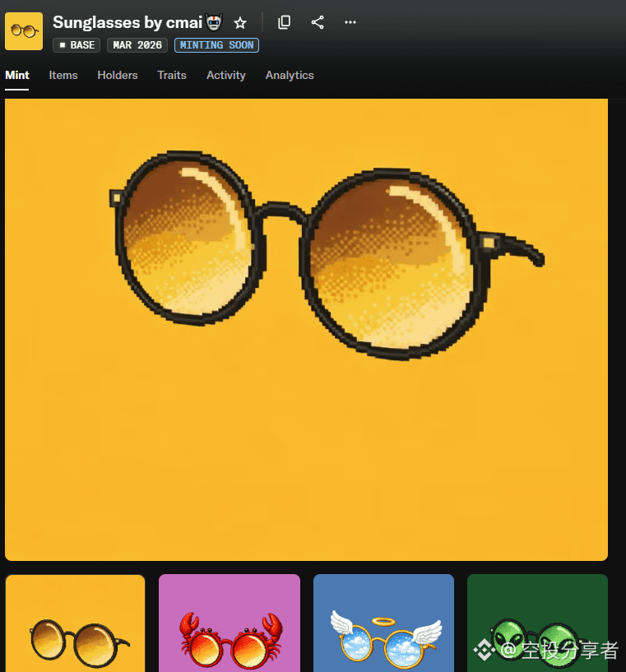This screenshot has width=626, height=672.
Task: Open the share options icon
Action: pos(318,22)
